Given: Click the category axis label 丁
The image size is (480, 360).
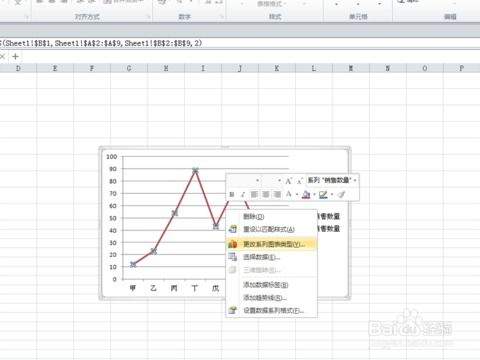Looking at the screenshot, I should [195, 288].
